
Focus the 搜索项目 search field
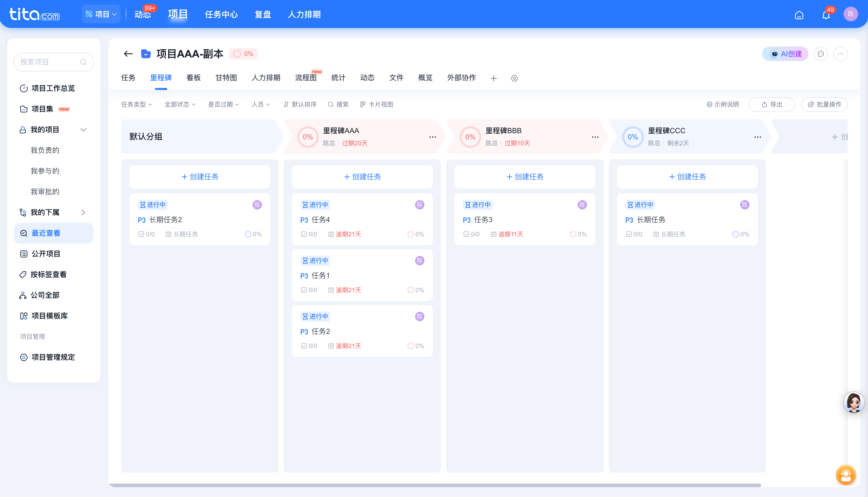54,62
